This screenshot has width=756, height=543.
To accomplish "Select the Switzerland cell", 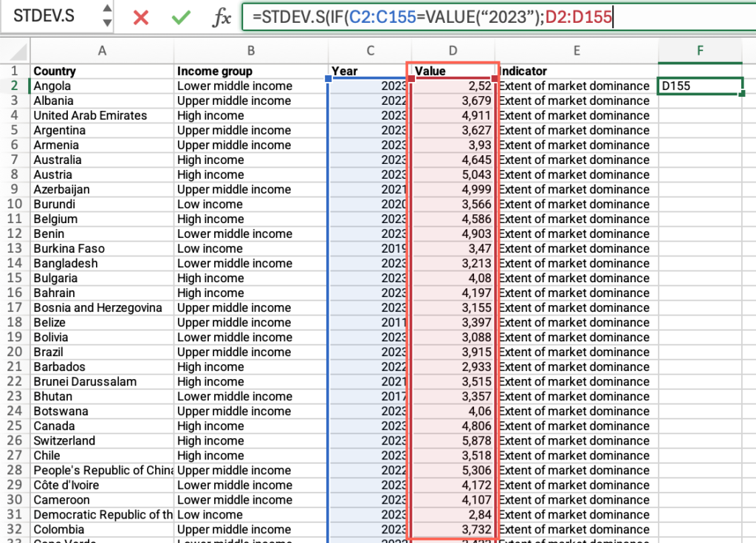I will 102,440.
